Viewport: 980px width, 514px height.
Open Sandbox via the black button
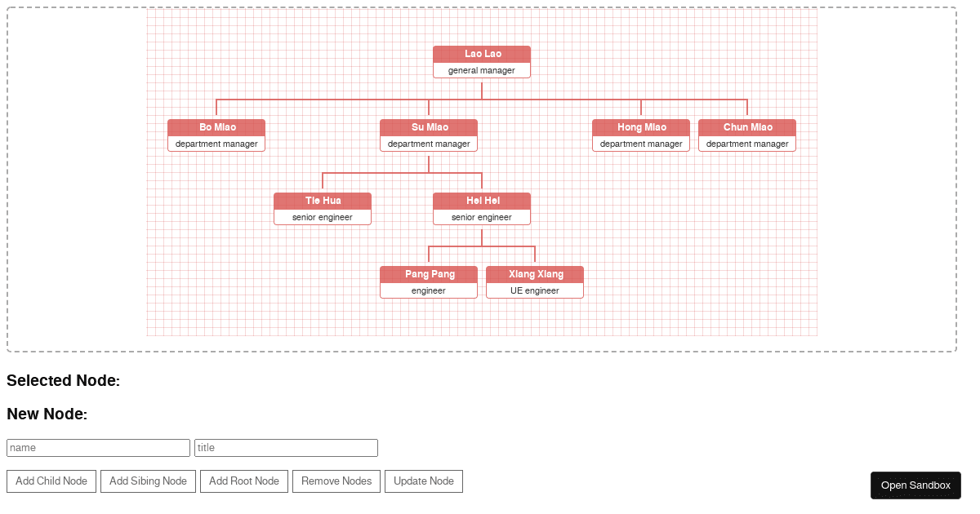pos(915,485)
